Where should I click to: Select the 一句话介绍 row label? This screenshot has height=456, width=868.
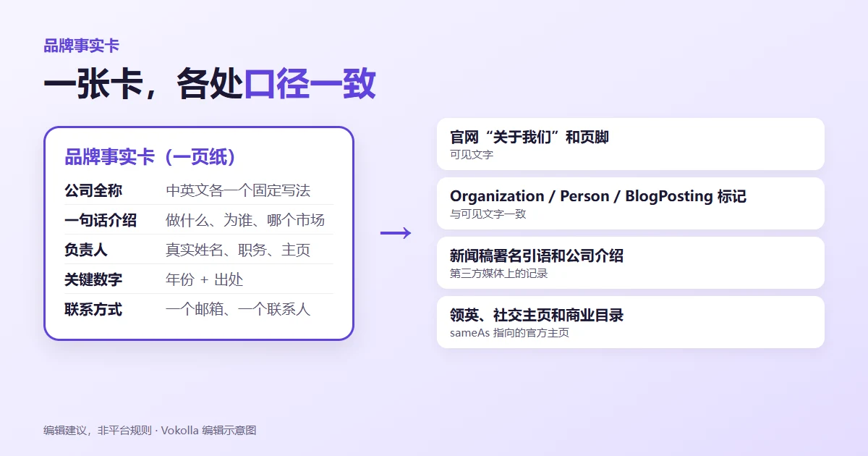101,220
